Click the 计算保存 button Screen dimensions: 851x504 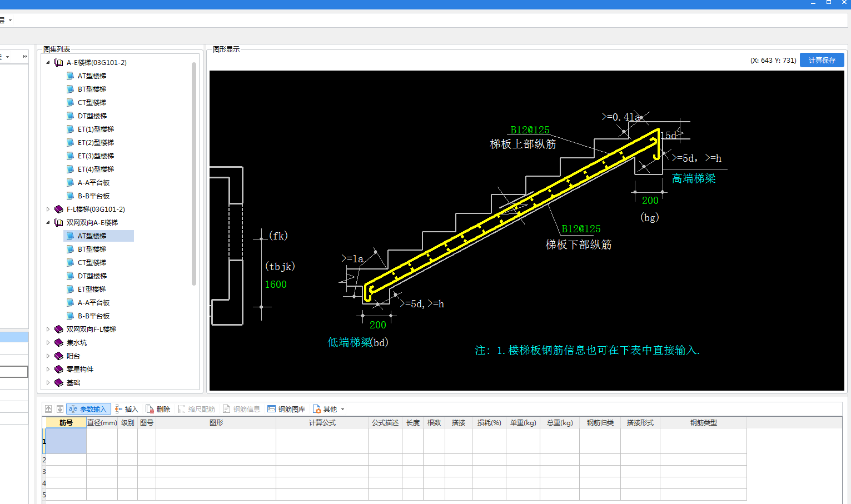(x=822, y=60)
